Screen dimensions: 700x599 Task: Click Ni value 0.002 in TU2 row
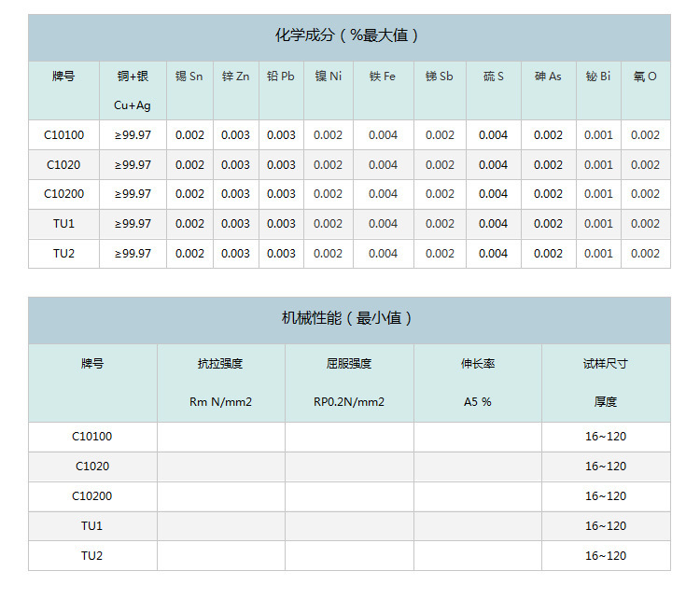(x=329, y=254)
